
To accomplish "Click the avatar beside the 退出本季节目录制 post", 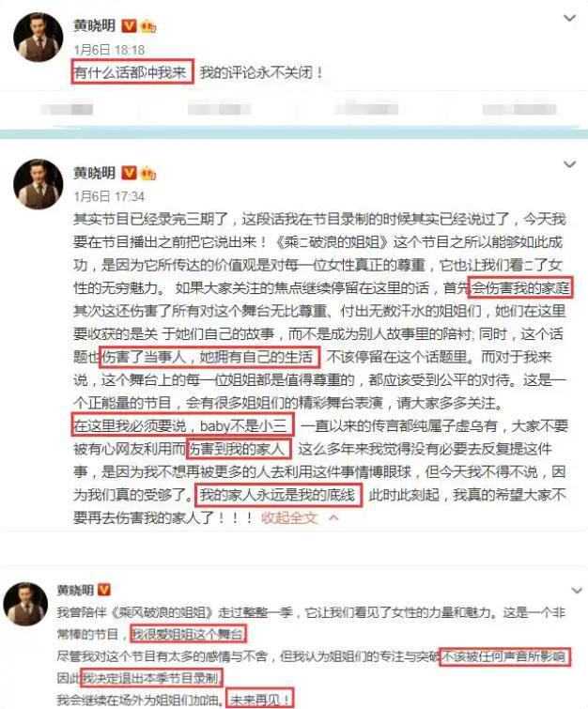I will pyautogui.click(x=25, y=605).
